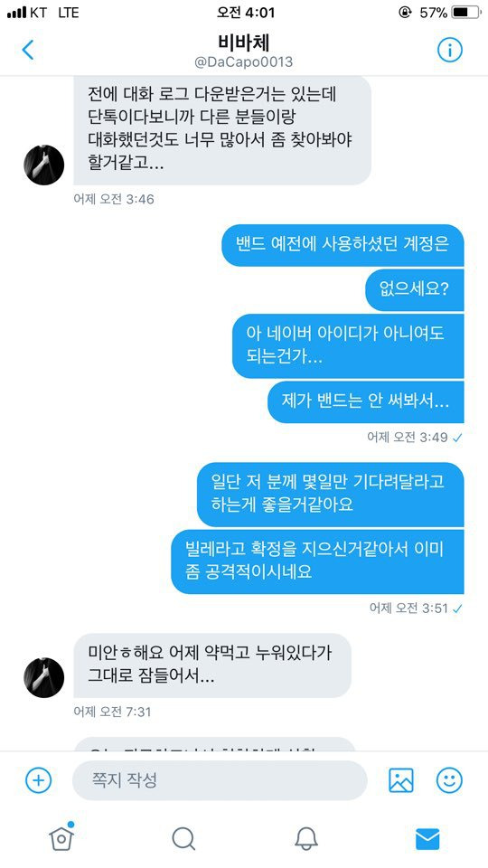Tap the 전에 대화 로그 received message
The width and height of the screenshot is (488, 868).
point(222,129)
